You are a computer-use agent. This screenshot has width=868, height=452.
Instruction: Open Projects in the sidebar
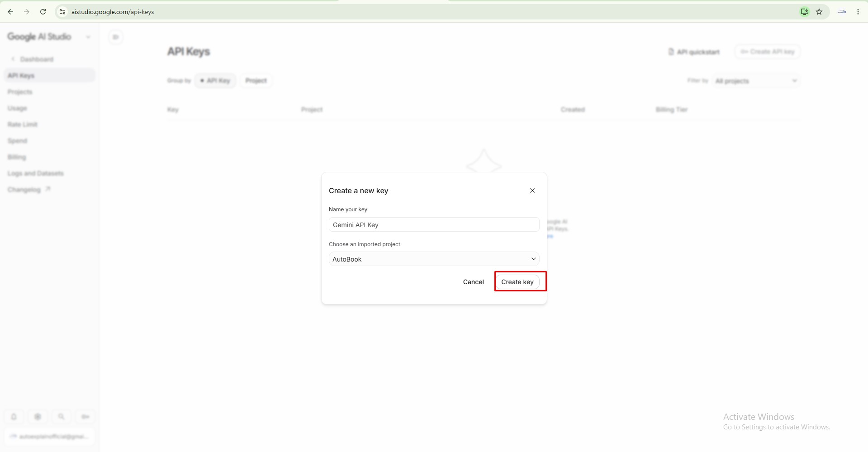click(x=20, y=92)
